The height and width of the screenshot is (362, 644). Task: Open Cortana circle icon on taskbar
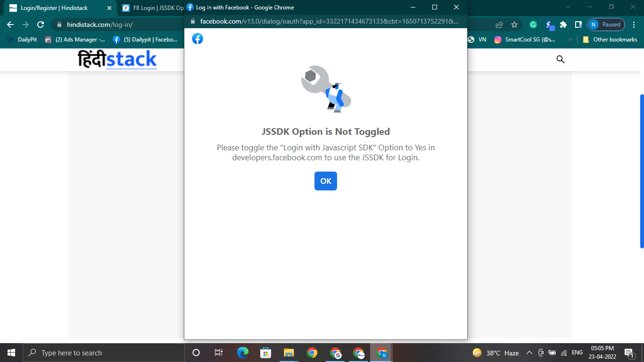pyautogui.click(x=196, y=353)
